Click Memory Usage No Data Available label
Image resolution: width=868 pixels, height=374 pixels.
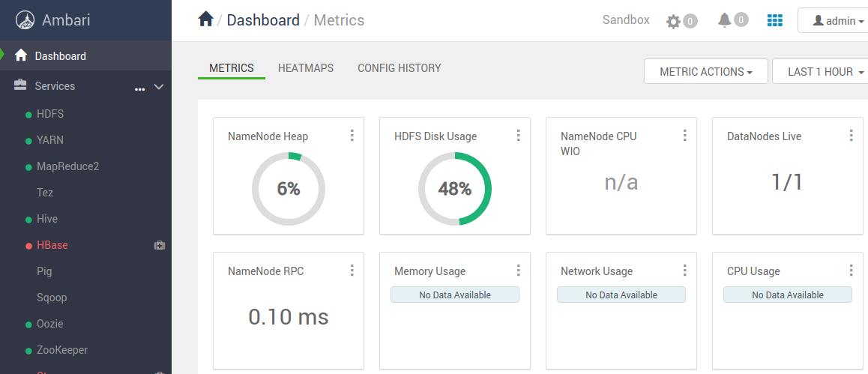pos(455,295)
